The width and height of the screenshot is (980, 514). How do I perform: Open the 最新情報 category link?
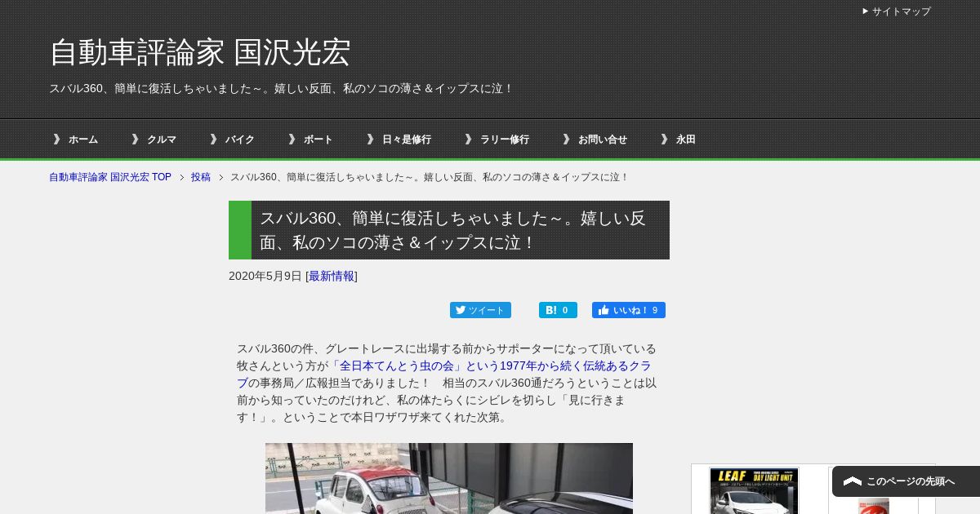pyautogui.click(x=332, y=277)
